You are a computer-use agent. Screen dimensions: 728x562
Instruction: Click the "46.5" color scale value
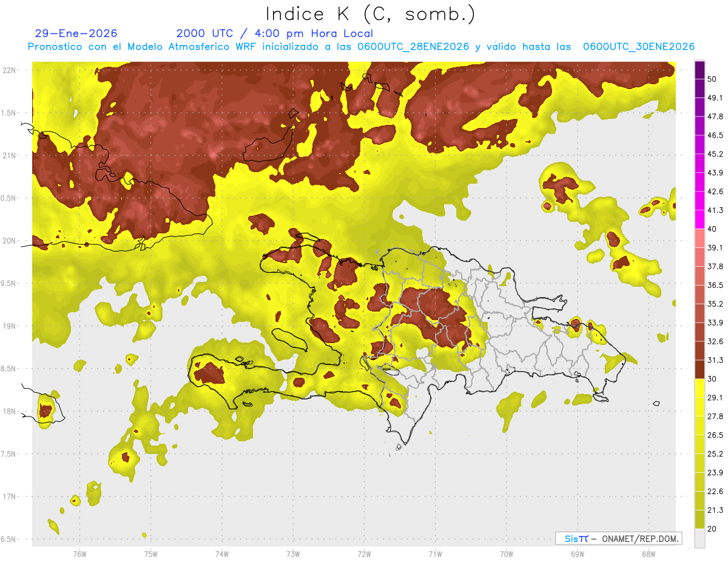click(x=715, y=135)
